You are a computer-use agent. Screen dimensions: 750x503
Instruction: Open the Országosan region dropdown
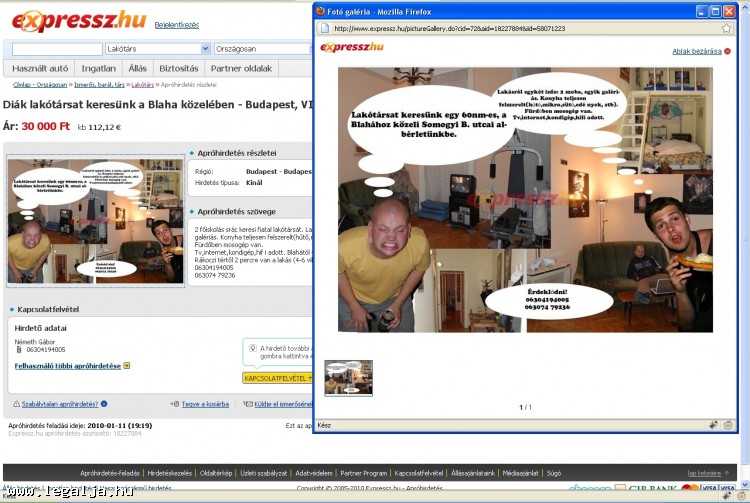[262, 48]
